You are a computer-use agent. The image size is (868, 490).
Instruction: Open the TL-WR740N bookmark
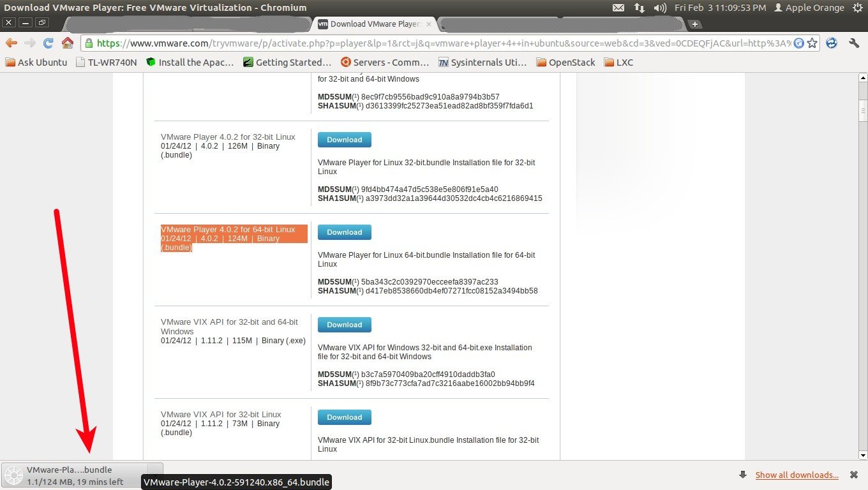[x=107, y=62]
